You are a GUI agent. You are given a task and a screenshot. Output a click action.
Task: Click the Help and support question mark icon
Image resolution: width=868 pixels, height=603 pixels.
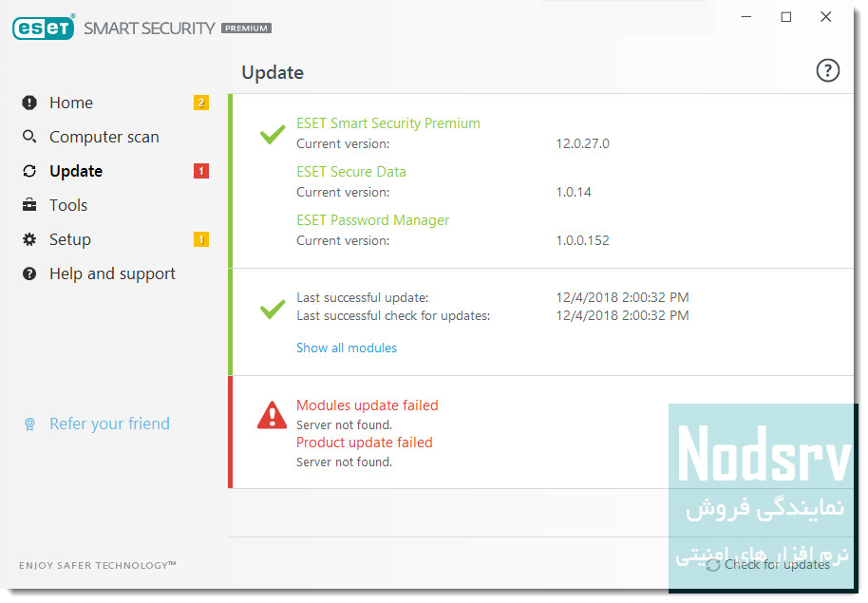28,273
